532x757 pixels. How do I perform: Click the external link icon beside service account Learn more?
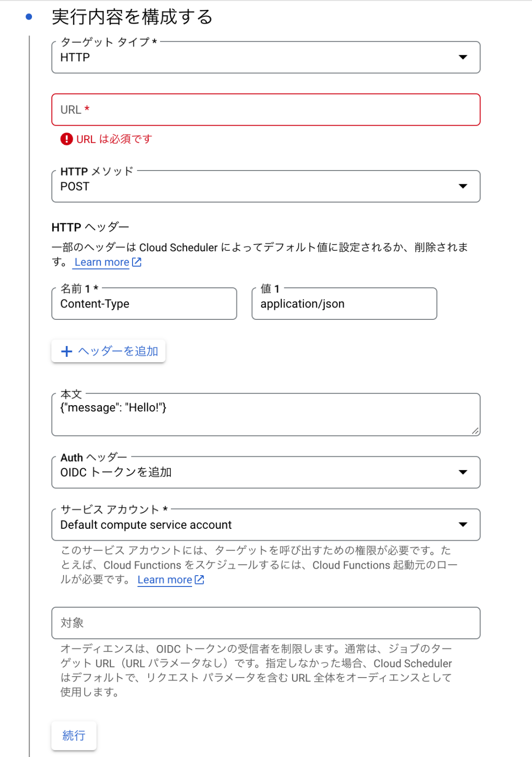(199, 580)
